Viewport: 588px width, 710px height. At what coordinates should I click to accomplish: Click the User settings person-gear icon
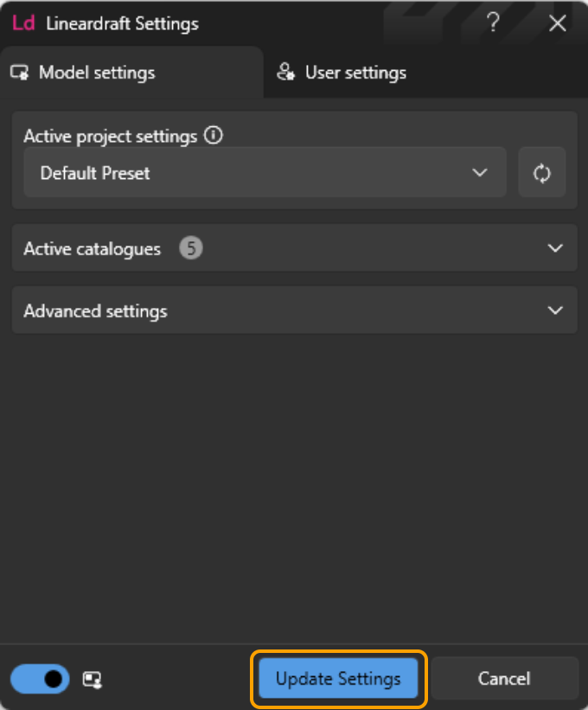286,73
